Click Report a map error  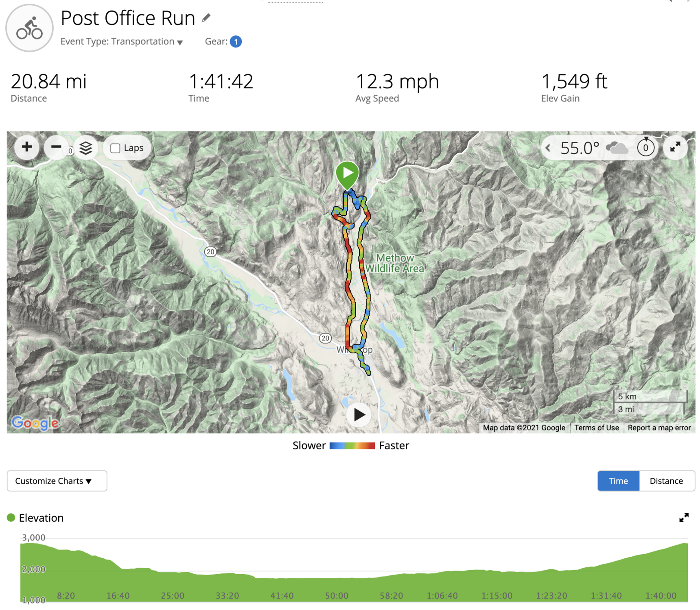pyautogui.click(x=659, y=427)
